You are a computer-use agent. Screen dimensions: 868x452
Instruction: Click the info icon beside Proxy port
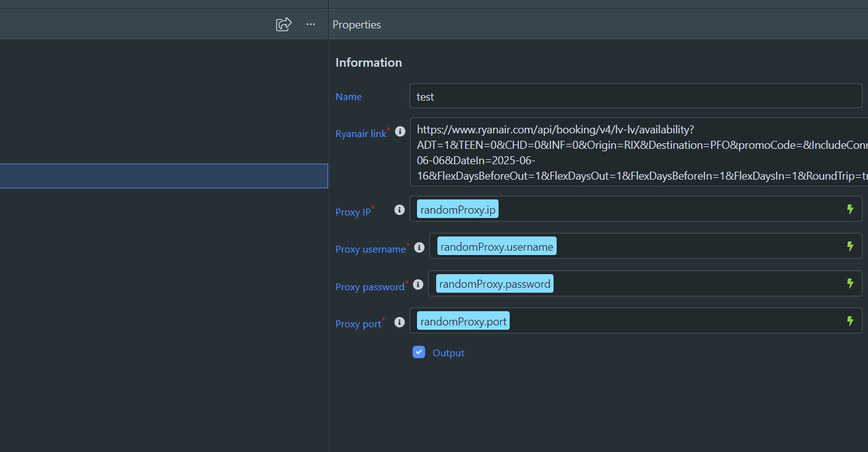(399, 322)
